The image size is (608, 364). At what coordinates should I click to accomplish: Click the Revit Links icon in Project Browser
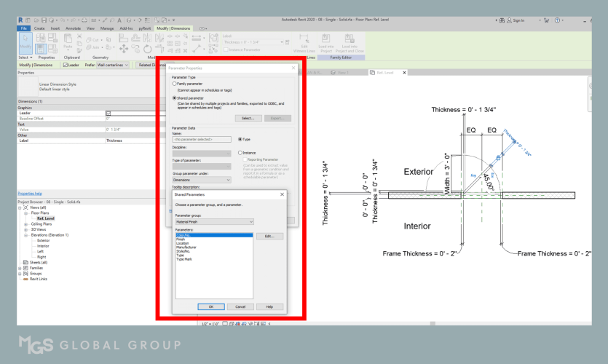[x=28, y=279]
